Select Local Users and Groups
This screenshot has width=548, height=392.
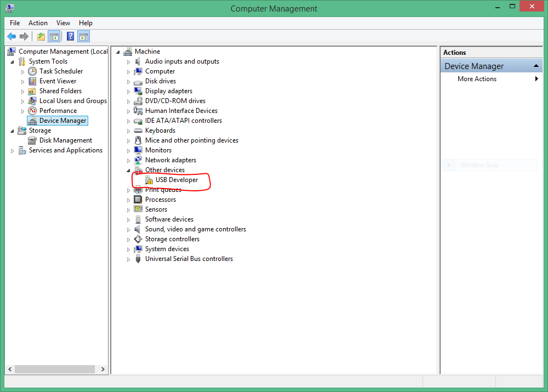coord(73,101)
